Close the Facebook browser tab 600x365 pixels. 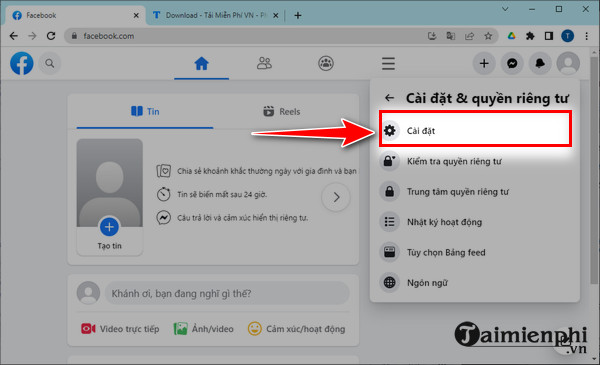[x=136, y=15]
